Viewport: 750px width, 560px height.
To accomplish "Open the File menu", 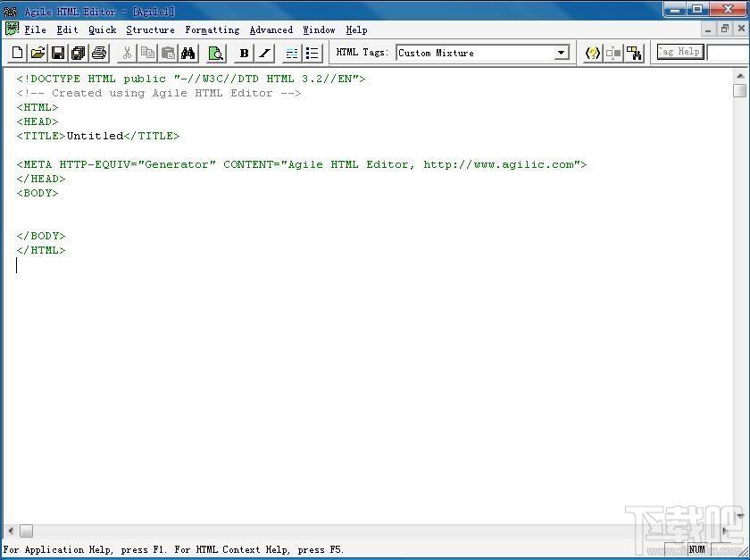I will pyautogui.click(x=36, y=29).
